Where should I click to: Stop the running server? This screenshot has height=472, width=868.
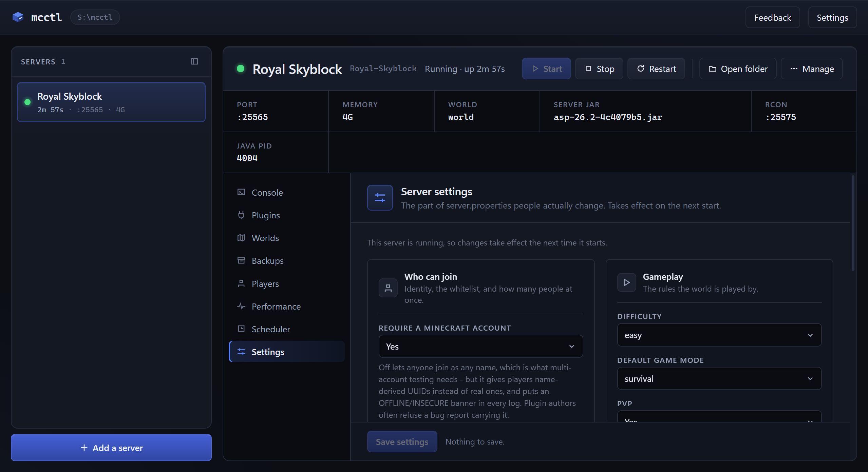pos(599,69)
